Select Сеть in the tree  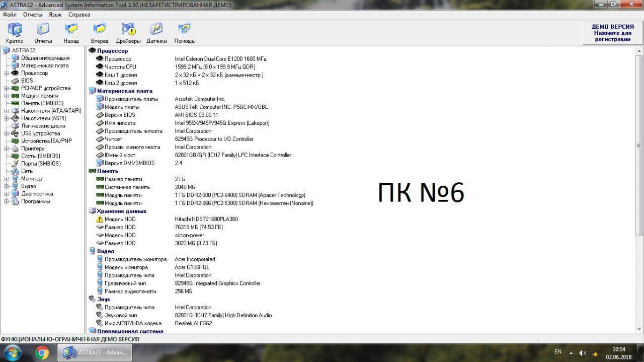(27, 171)
